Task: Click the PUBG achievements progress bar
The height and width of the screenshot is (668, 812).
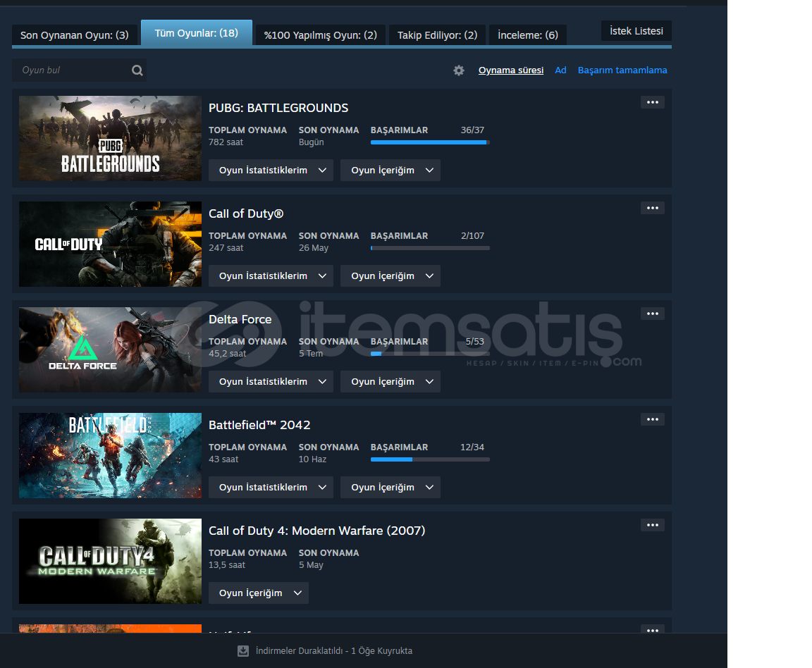Action: 431,142
